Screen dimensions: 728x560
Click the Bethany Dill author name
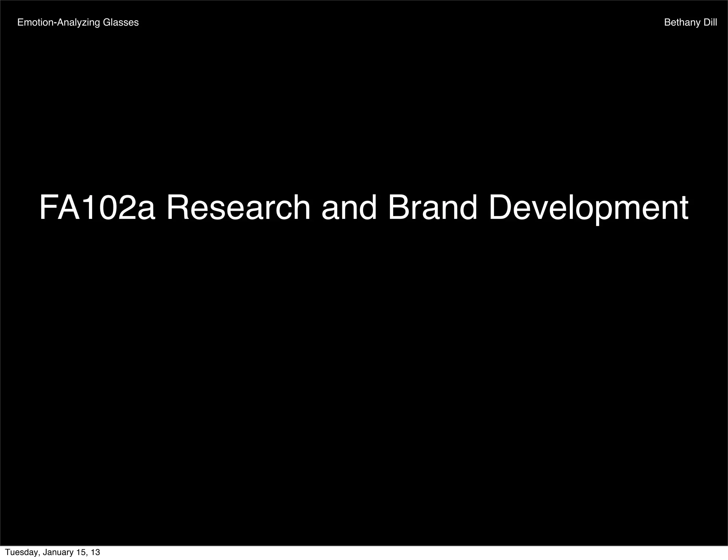(690, 23)
